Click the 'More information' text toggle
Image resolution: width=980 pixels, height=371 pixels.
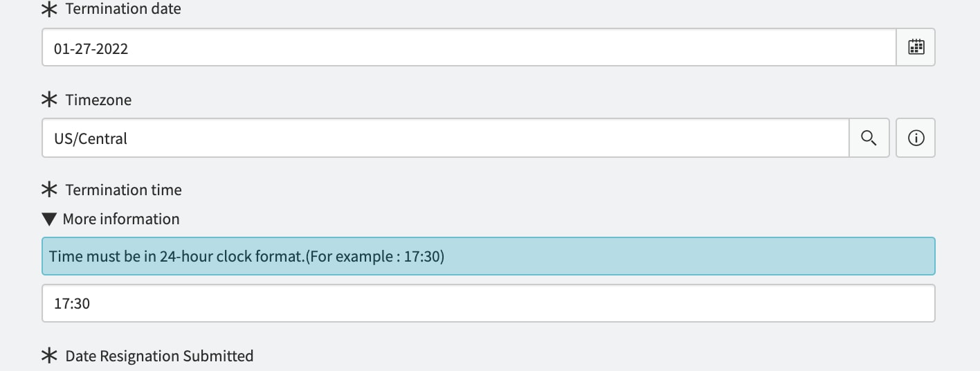point(121,219)
